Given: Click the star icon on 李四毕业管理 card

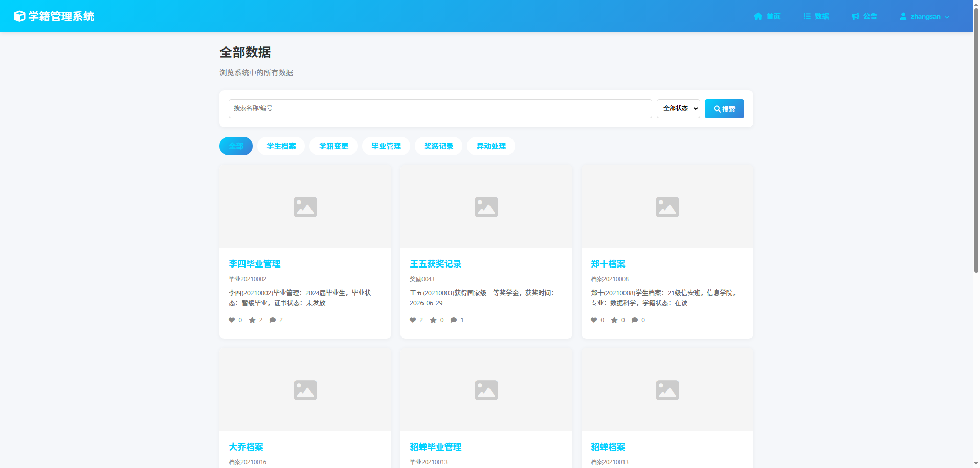Looking at the screenshot, I should click(x=252, y=320).
